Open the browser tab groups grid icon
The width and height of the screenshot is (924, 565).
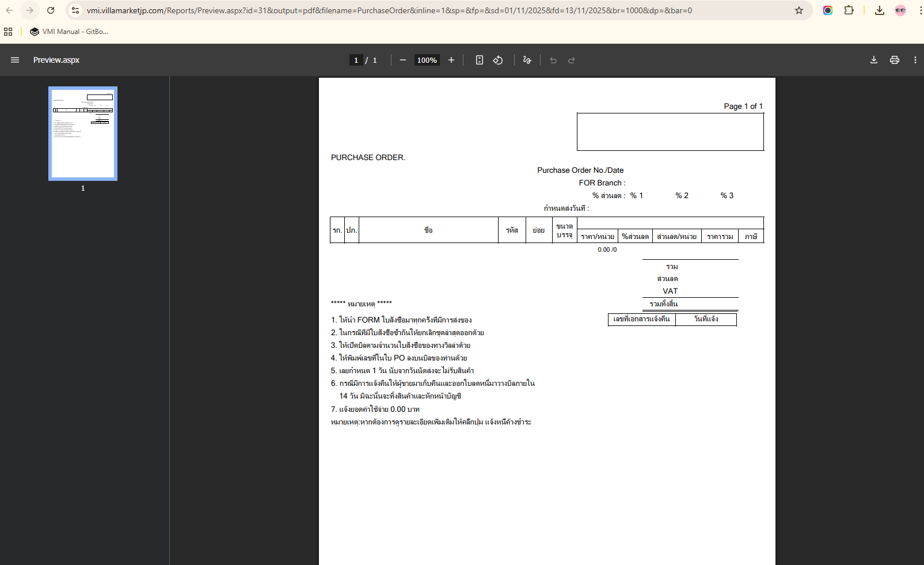pyautogui.click(x=8, y=32)
